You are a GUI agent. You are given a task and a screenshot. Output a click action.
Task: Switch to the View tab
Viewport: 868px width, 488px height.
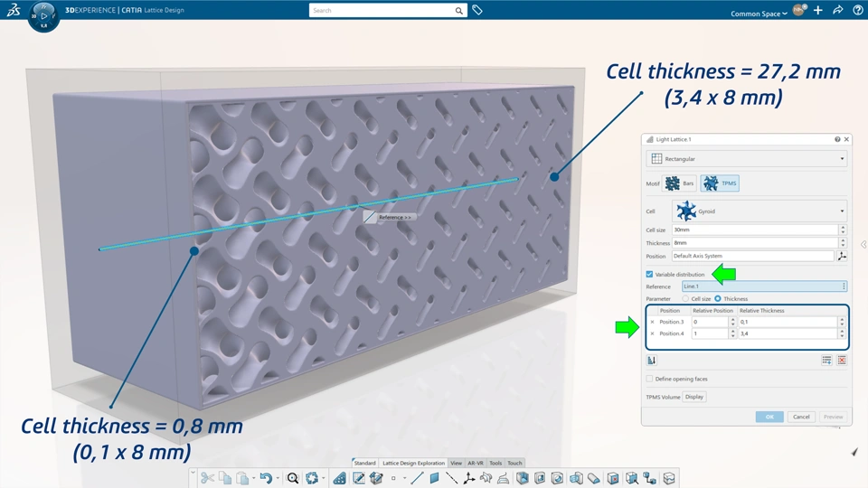(456, 463)
